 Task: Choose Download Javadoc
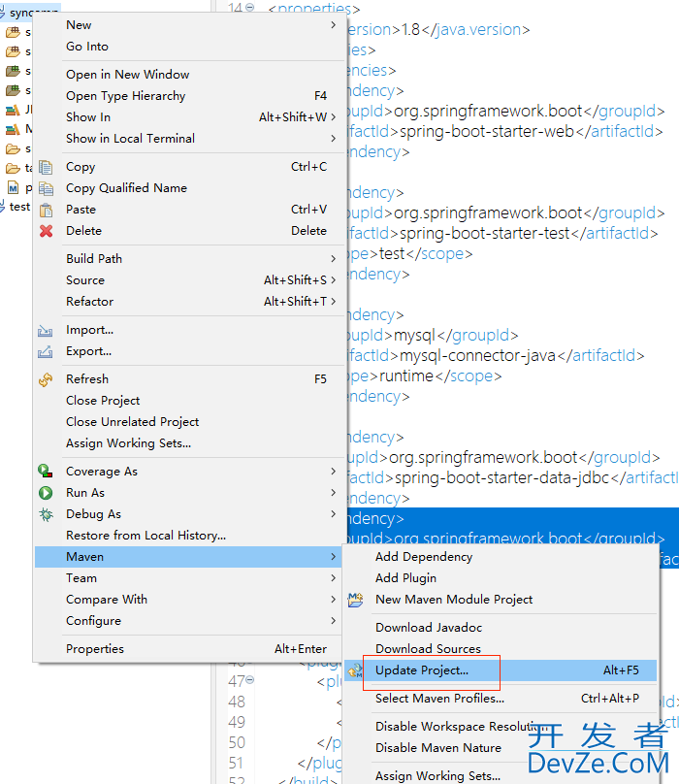click(x=501, y=628)
